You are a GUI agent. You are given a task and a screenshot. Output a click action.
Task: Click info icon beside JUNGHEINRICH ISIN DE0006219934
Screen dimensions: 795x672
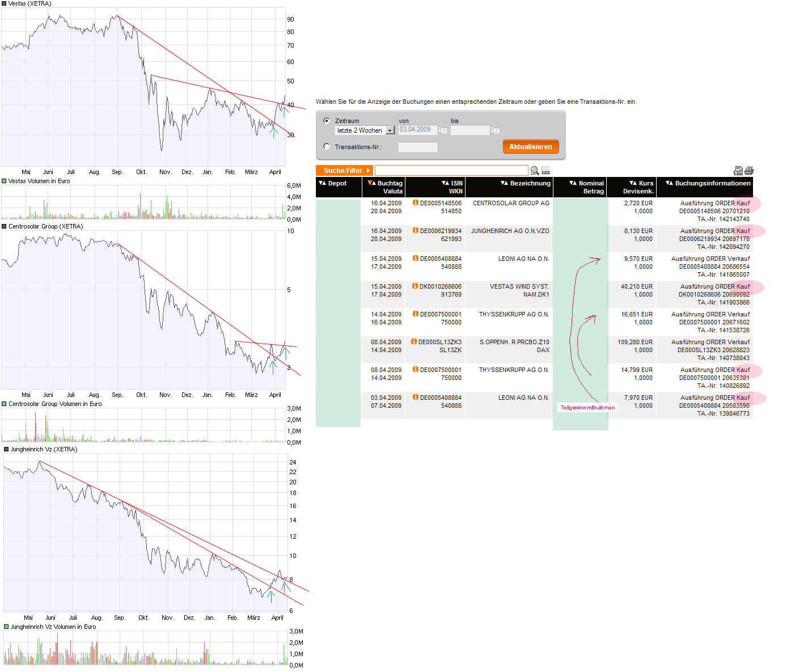coord(415,230)
